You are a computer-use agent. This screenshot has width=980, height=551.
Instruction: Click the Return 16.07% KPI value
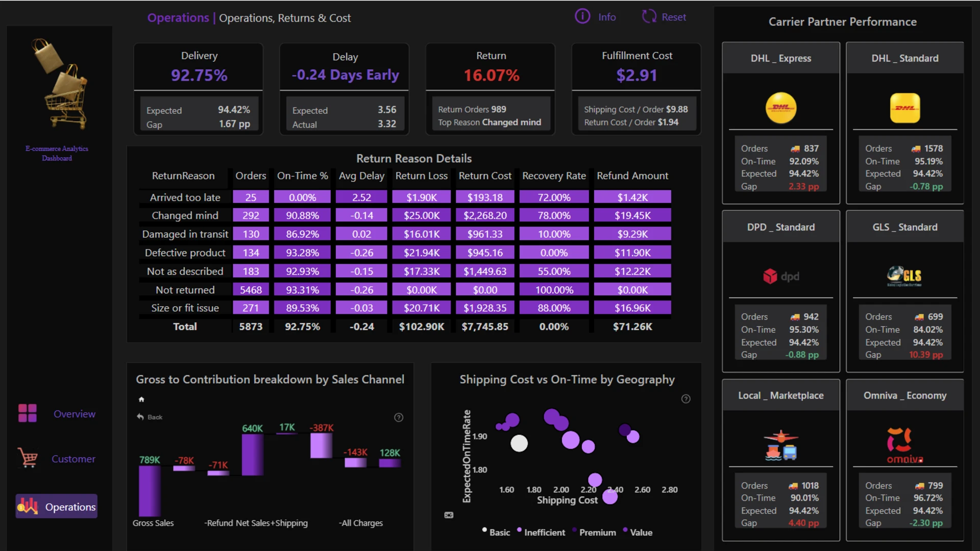[491, 75]
